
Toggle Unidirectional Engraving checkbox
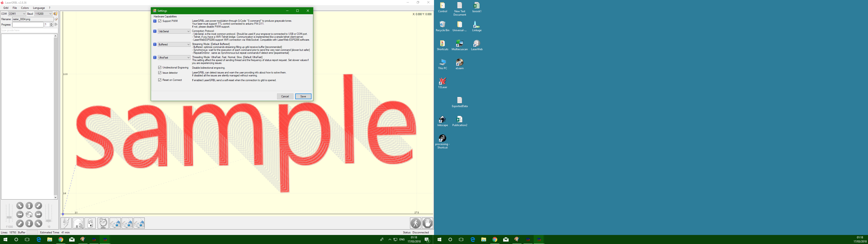(x=160, y=67)
